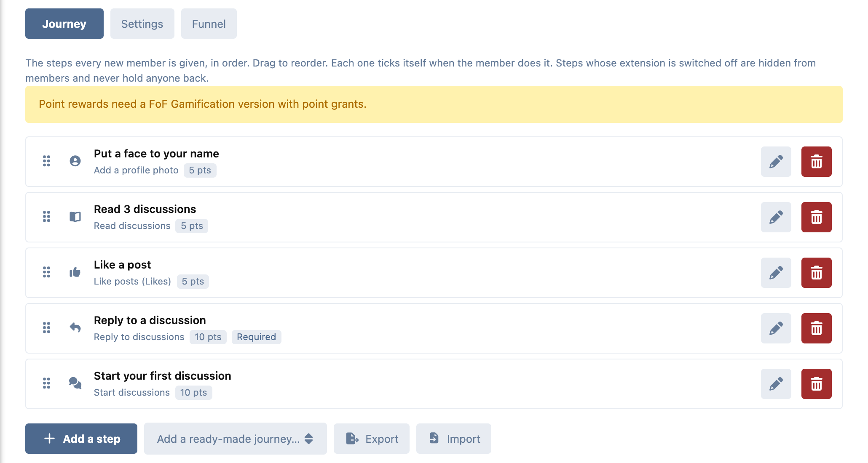Click the '10 pts' badge beside Start discussions
Screen dimensions: 868x463
coord(193,393)
